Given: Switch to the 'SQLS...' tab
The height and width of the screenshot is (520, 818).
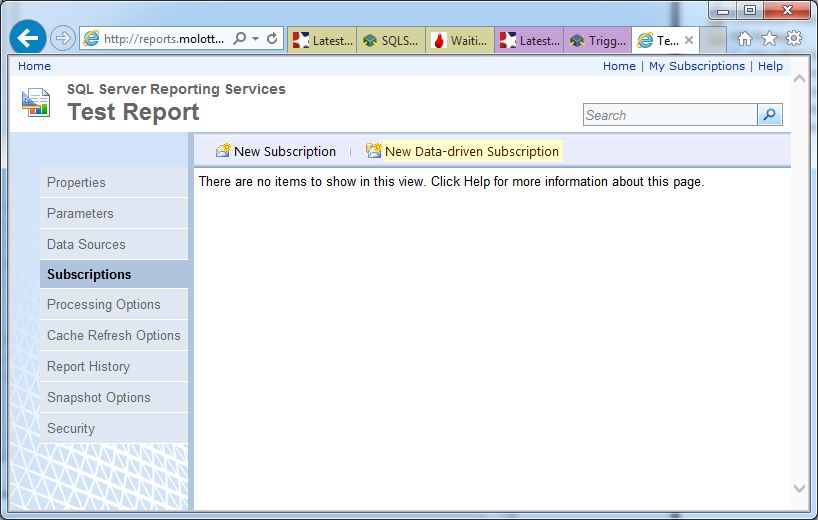Looking at the screenshot, I should (x=391, y=40).
